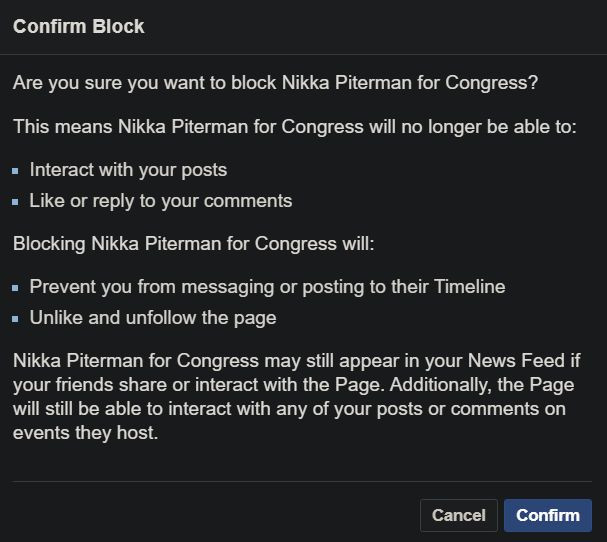Select the "Interact with your posts" item

pos(128,170)
